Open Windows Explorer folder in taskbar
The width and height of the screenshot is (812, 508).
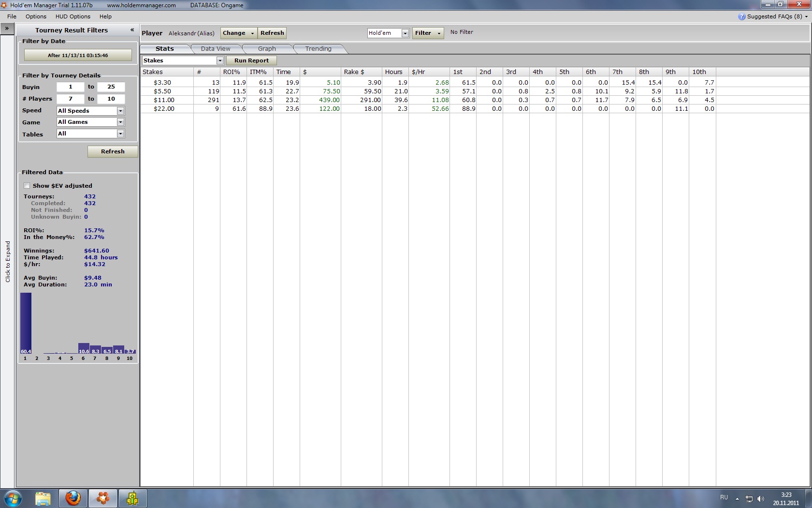coord(43,498)
